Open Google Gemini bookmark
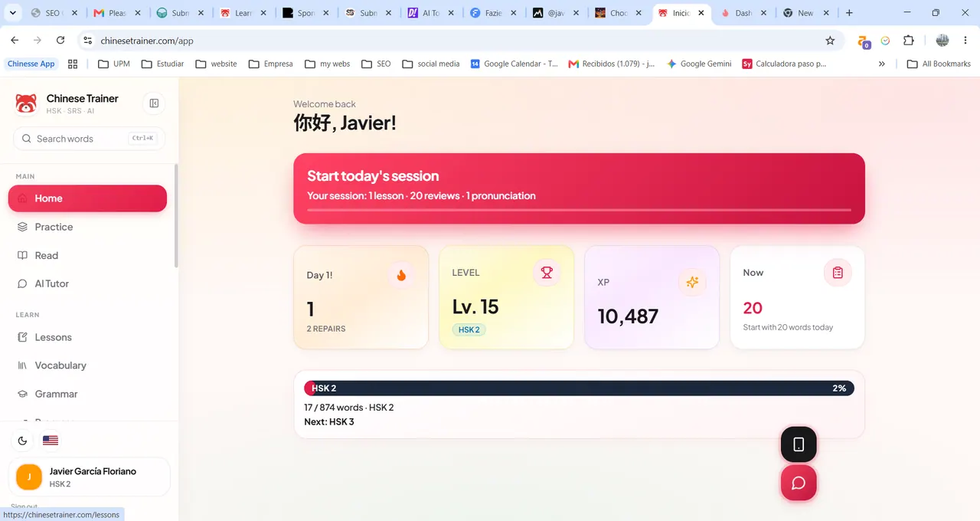This screenshot has width=980, height=521. [699, 64]
